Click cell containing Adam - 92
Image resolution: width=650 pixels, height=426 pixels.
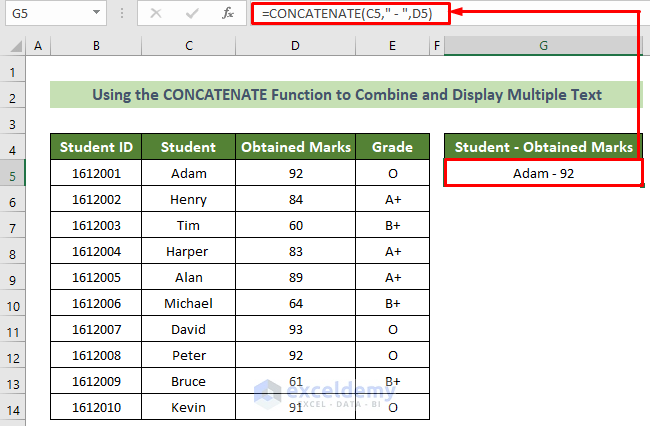(x=543, y=173)
